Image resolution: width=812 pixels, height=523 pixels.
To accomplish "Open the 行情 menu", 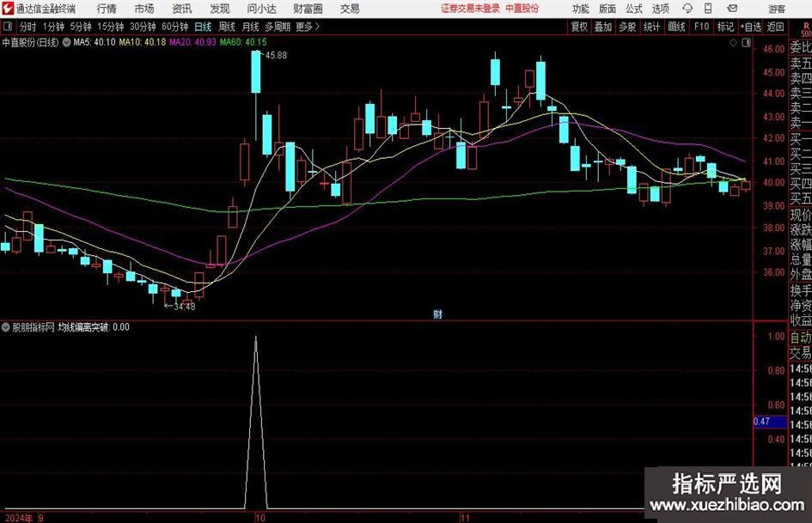I will pyautogui.click(x=107, y=9).
